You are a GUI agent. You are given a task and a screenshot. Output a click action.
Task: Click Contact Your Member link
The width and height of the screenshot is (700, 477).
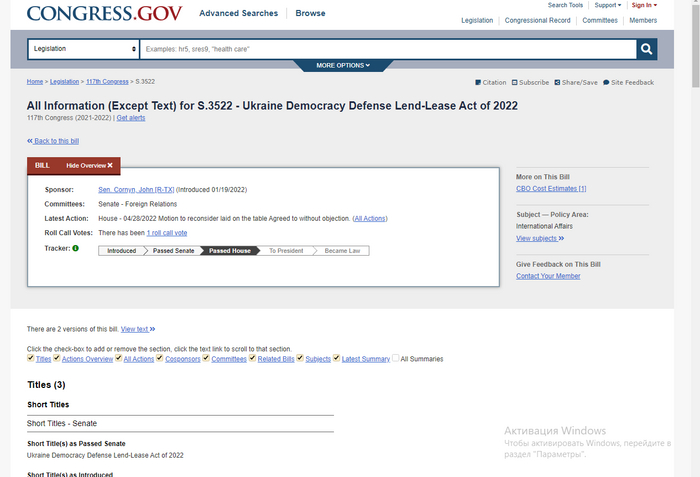pyautogui.click(x=548, y=276)
